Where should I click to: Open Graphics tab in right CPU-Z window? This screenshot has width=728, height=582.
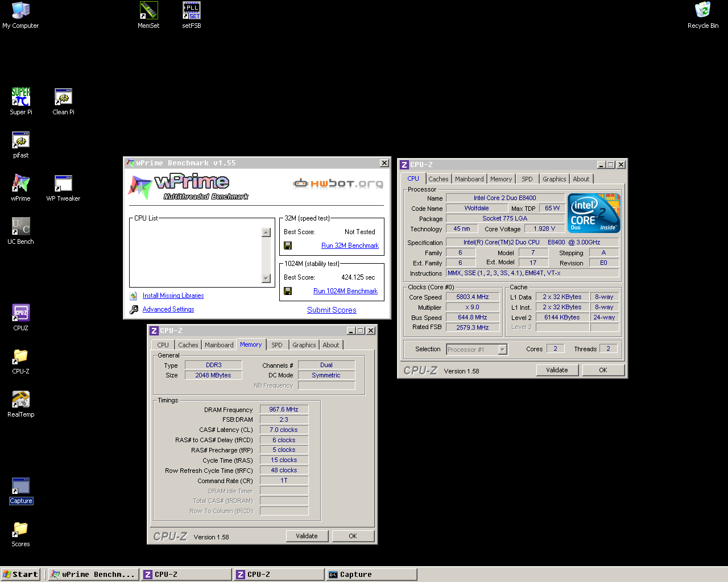(x=555, y=179)
